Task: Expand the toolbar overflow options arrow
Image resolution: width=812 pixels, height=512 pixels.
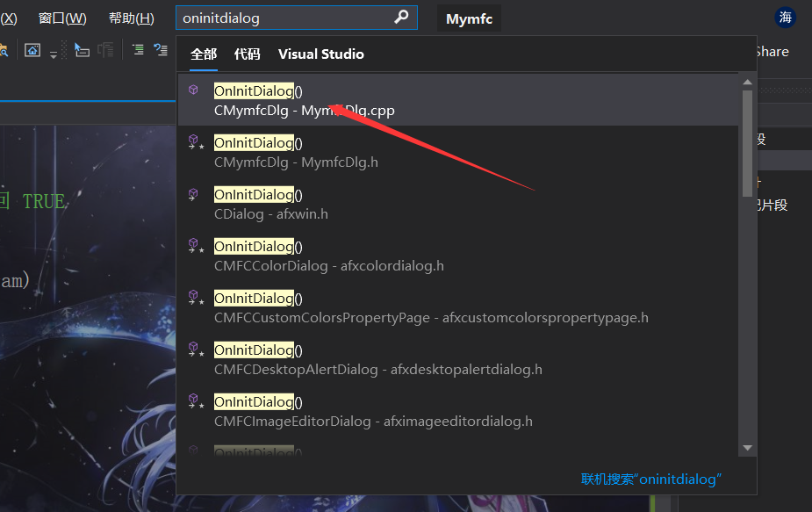Action: 54,54
